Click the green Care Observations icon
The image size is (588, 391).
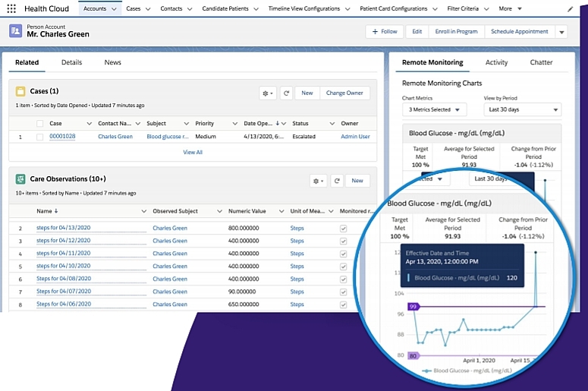coord(20,180)
